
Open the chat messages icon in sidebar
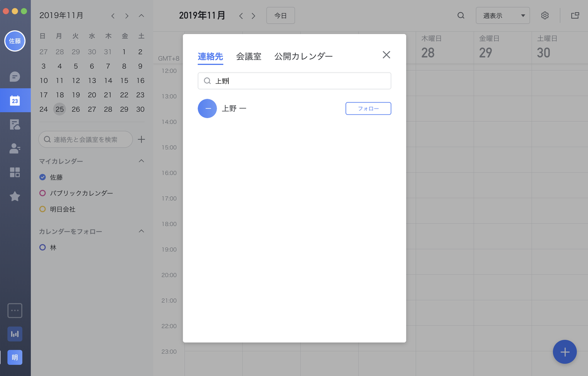(15, 76)
